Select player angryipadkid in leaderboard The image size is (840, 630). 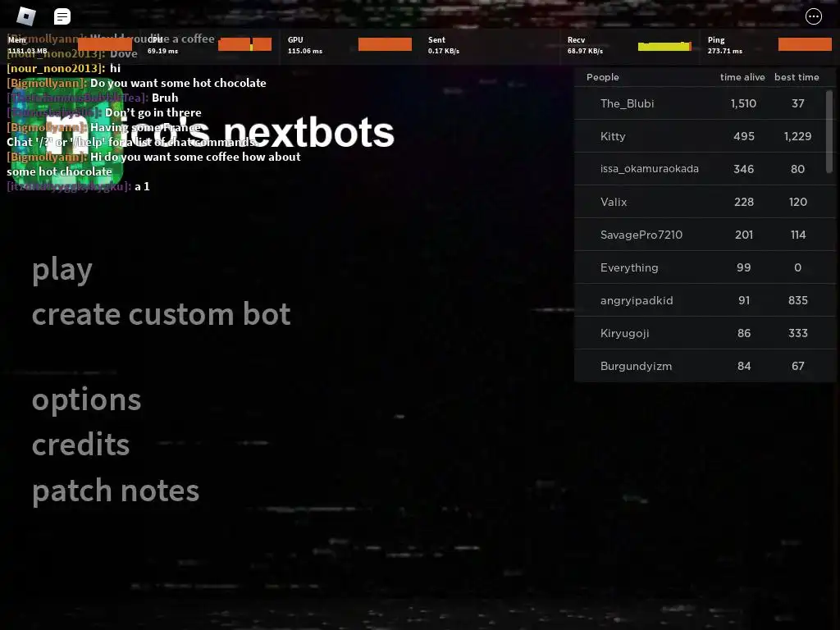tap(705, 300)
